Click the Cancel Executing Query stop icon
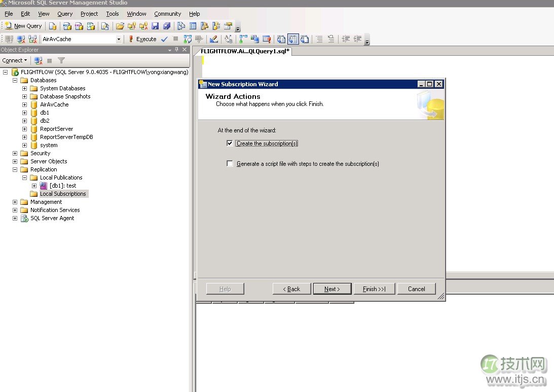 pyautogui.click(x=175, y=39)
